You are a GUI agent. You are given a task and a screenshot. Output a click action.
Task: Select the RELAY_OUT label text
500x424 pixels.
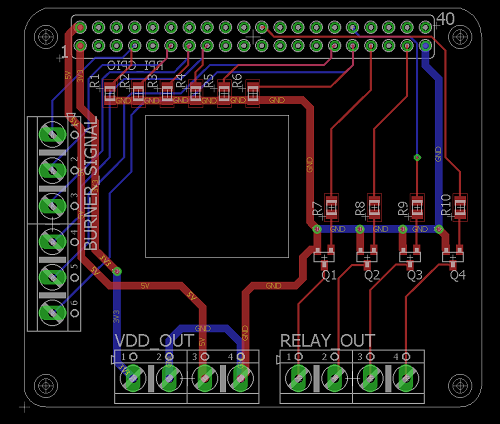click(x=327, y=341)
